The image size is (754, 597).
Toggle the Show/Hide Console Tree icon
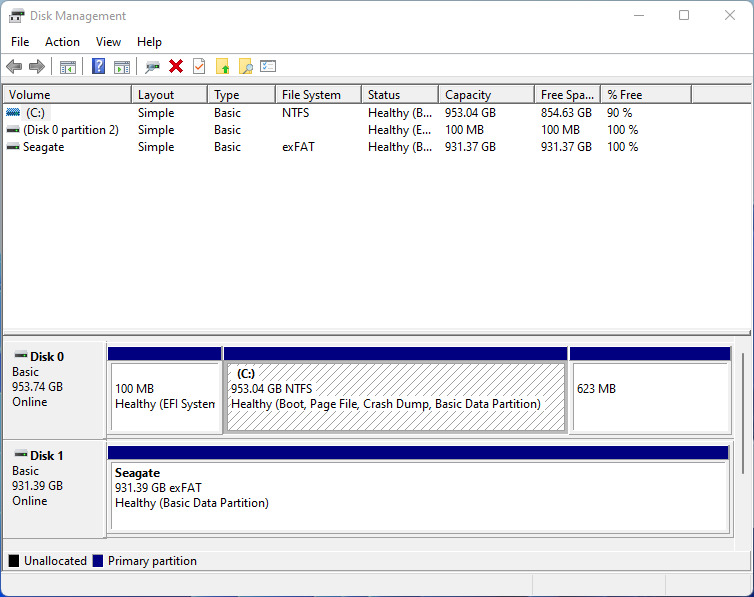(x=68, y=67)
